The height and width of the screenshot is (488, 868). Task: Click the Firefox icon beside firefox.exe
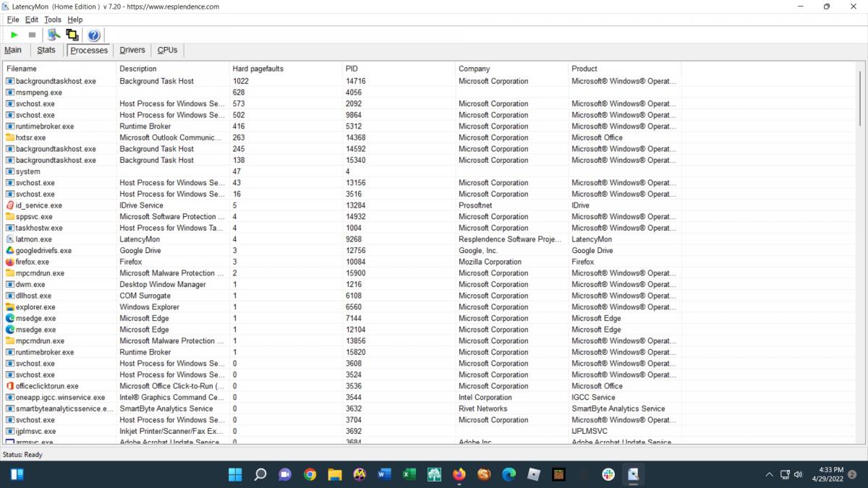click(x=10, y=262)
